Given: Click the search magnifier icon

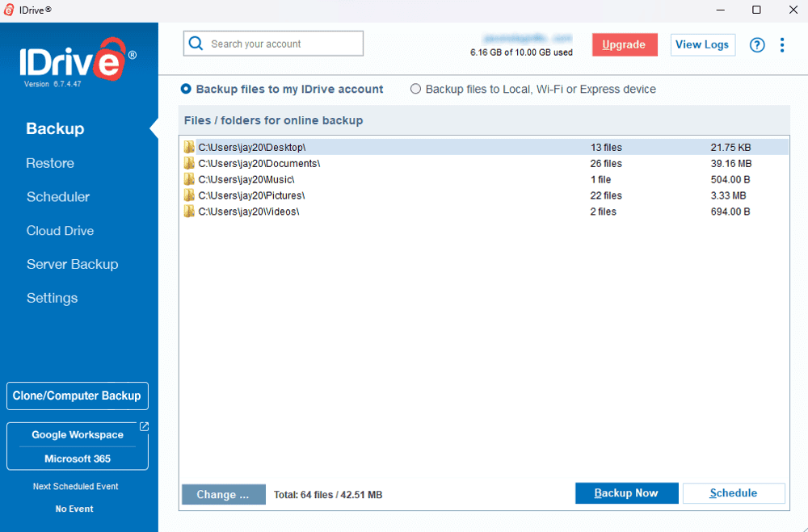Looking at the screenshot, I should point(196,44).
